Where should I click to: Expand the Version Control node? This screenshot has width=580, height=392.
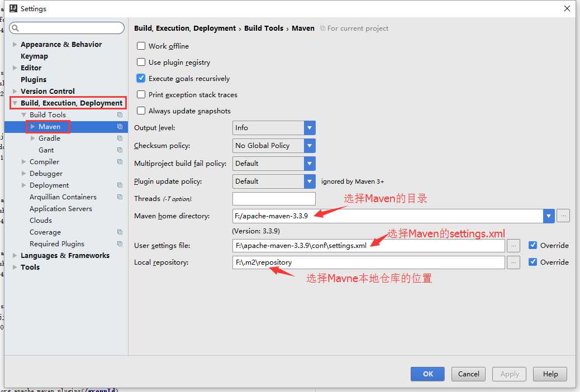click(x=15, y=91)
